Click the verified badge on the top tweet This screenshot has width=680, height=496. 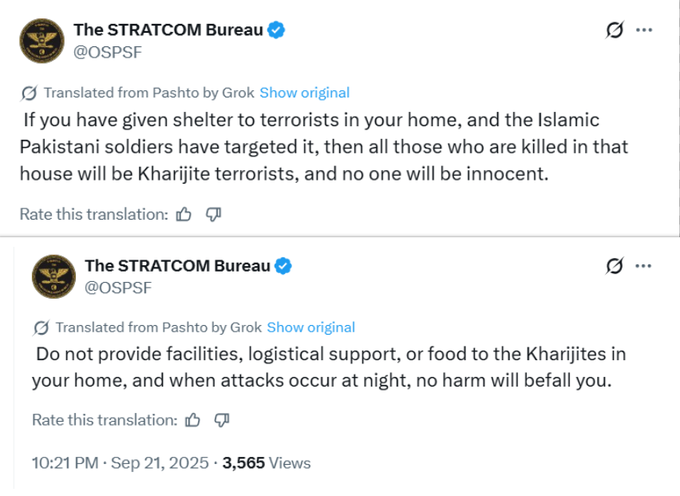276,30
